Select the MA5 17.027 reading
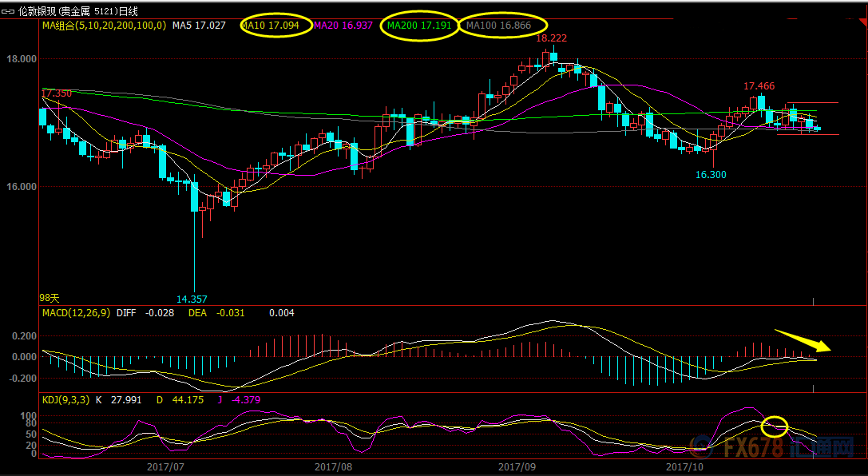Viewport: 868px width, 476px height. click(x=199, y=26)
